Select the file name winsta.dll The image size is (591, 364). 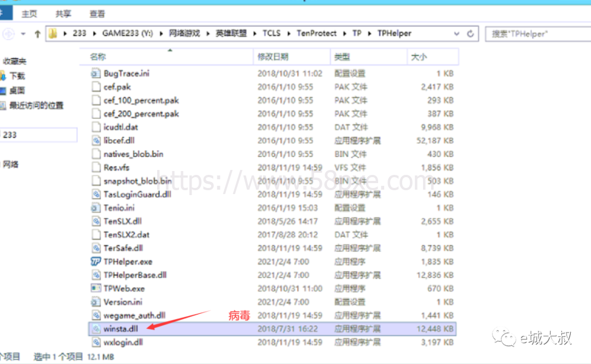120,328
